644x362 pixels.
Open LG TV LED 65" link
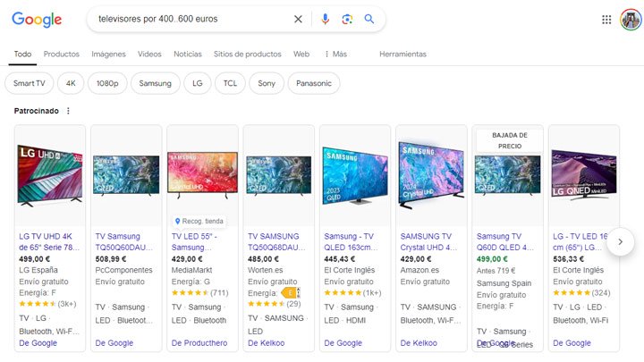[580, 241]
